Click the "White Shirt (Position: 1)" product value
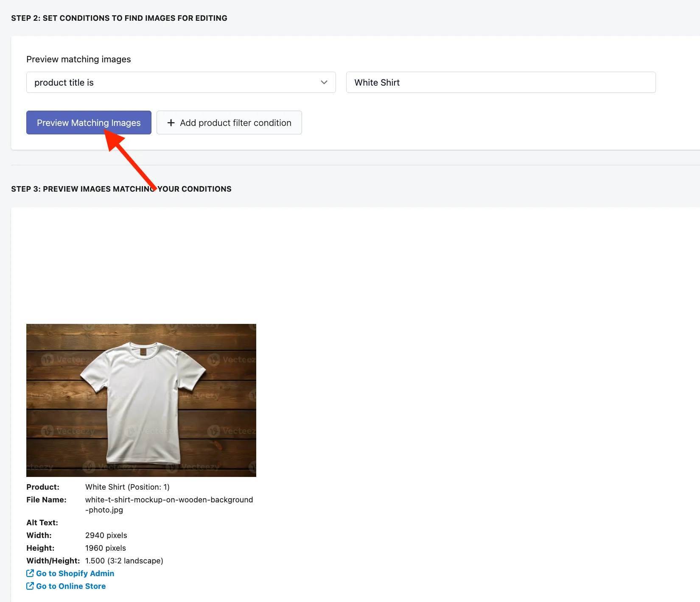 pyautogui.click(x=127, y=487)
